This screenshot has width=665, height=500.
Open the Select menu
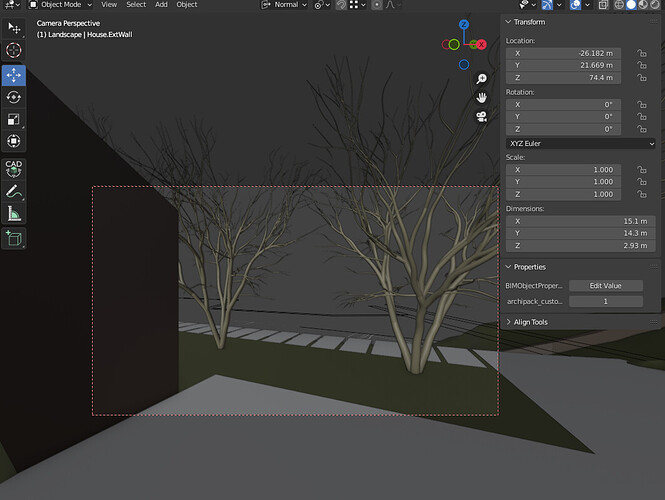click(x=136, y=5)
